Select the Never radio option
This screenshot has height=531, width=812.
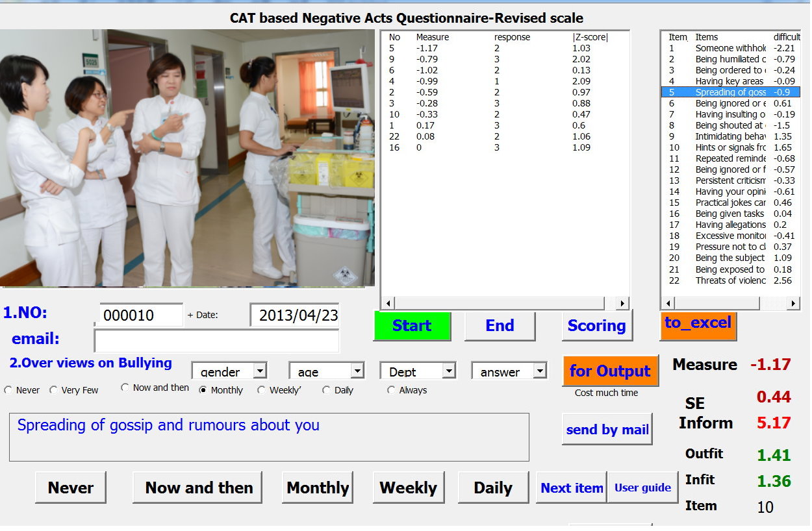click(x=8, y=390)
